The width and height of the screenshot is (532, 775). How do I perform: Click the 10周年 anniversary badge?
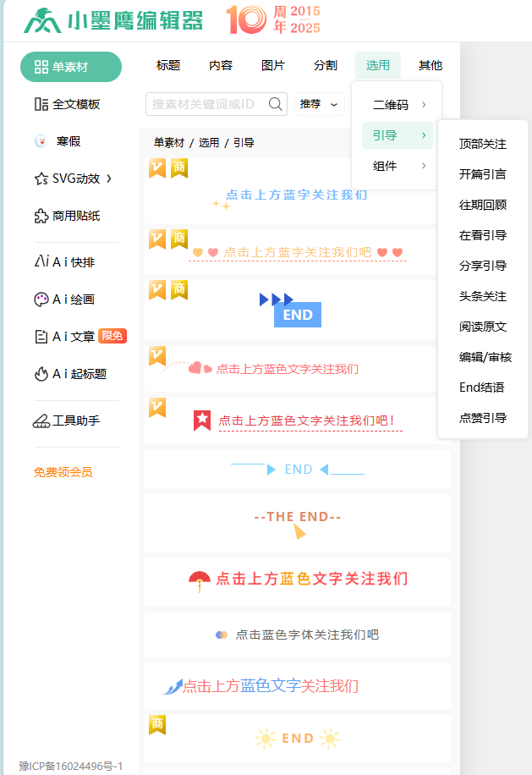[273, 19]
